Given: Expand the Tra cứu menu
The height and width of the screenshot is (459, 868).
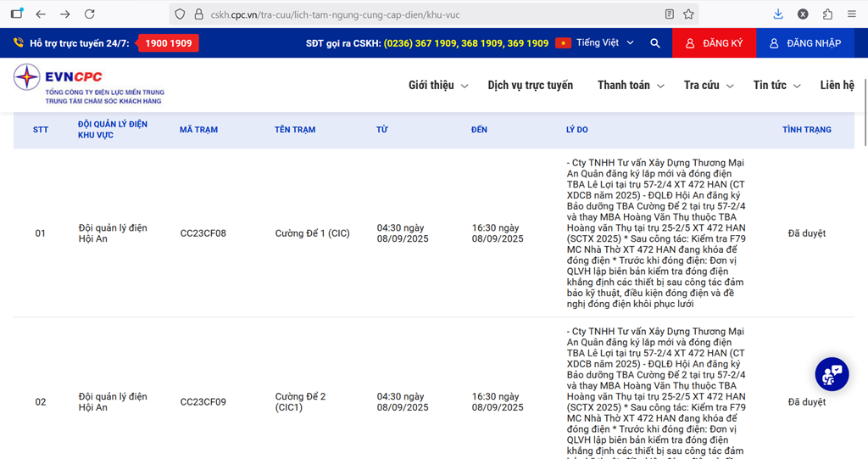Looking at the screenshot, I should pyautogui.click(x=708, y=86).
